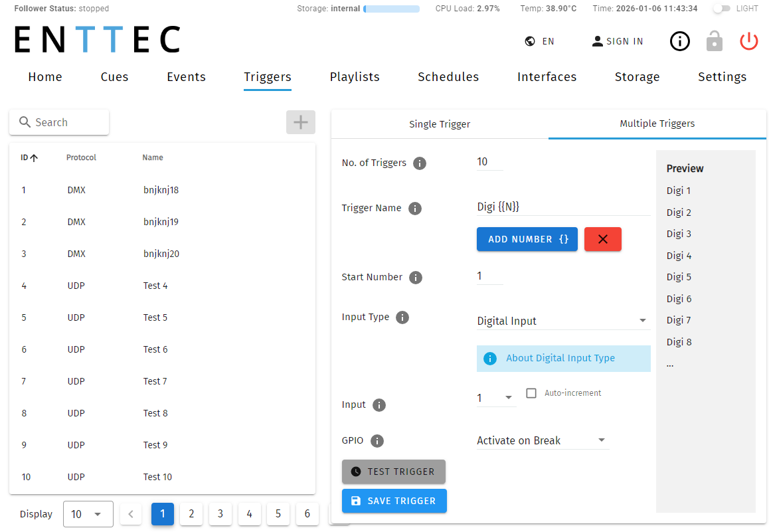The width and height of the screenshot is (769, 532).
Task: Go to previous page chevron
Action: tap(130, 514)
